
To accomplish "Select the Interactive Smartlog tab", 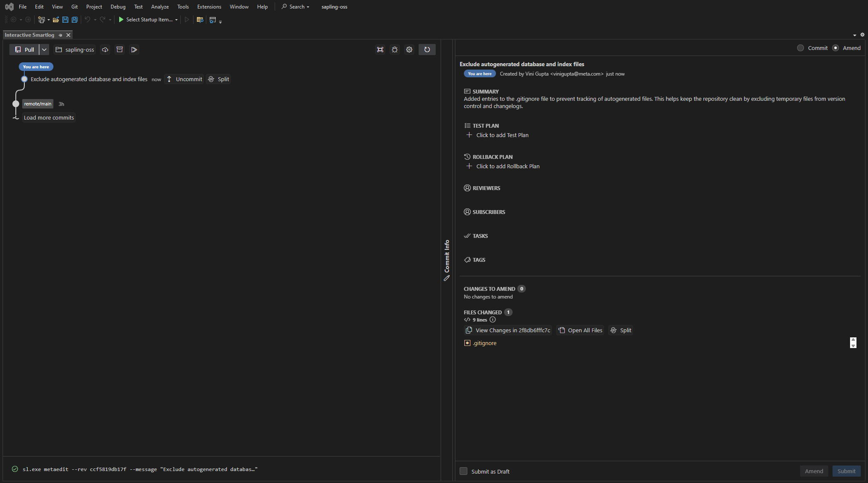I will (x=29, y=35).
